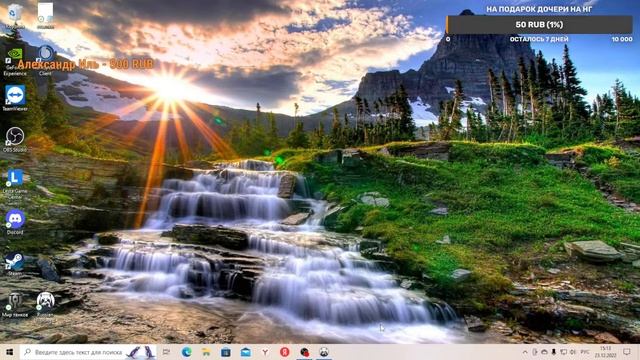This screenshot has height=360, width=640.
Task: Switch the РУС input language indicator
Action: (x=585, y=352)
